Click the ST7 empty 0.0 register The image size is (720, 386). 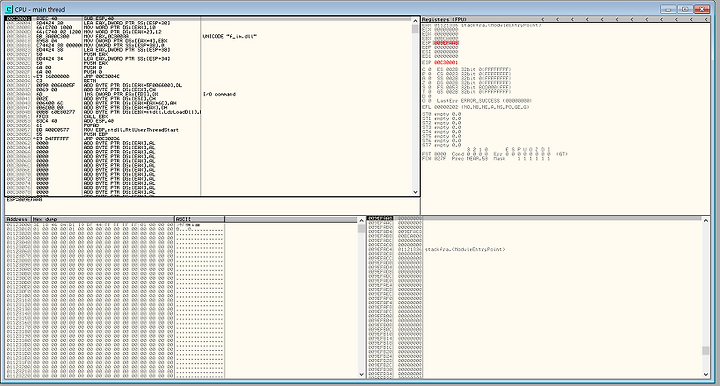click(441, 145)
